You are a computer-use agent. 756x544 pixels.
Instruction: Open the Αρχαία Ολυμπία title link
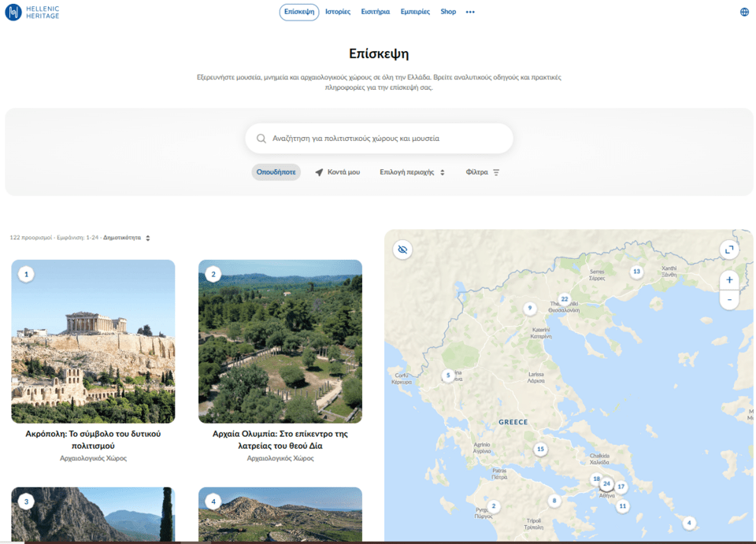coord(280,439)
